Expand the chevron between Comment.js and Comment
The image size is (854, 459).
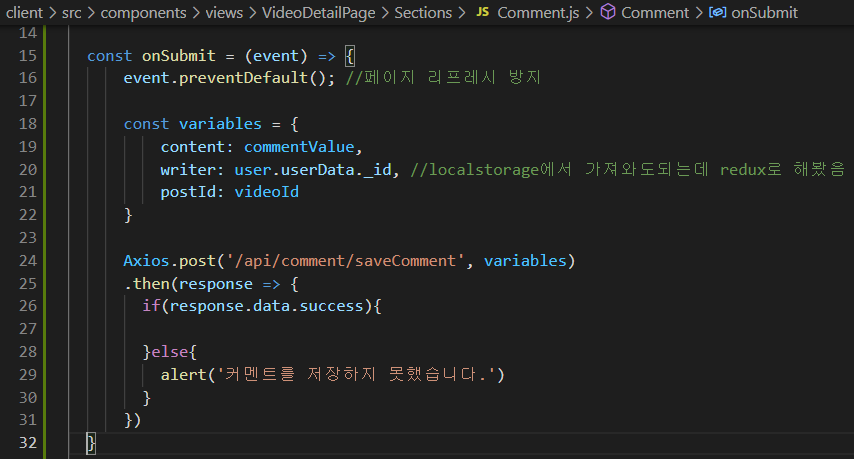pyautogui.click(x=589, y=13)
